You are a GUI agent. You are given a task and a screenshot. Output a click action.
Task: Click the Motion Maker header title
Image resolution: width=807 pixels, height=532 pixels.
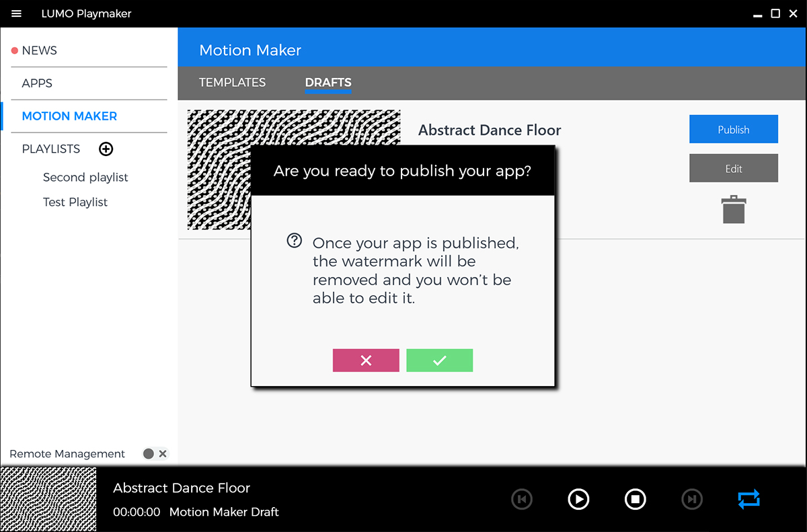coord(250,50)
